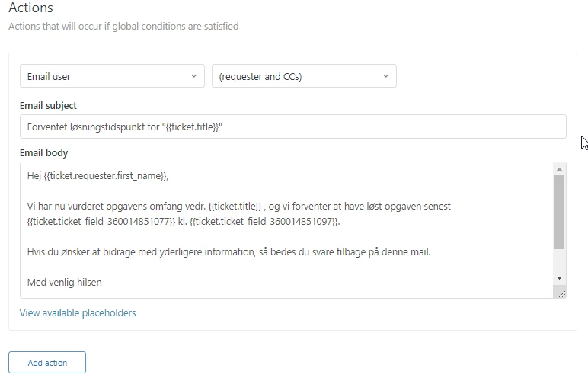
Task: Open the Email user action dropdown
Action: 112,76
